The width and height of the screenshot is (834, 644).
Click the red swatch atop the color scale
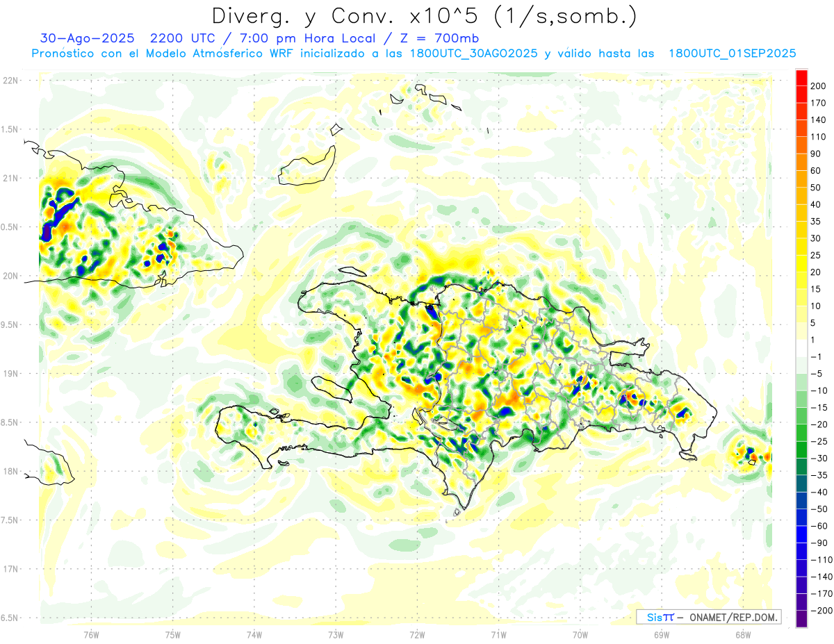(801, 78)
